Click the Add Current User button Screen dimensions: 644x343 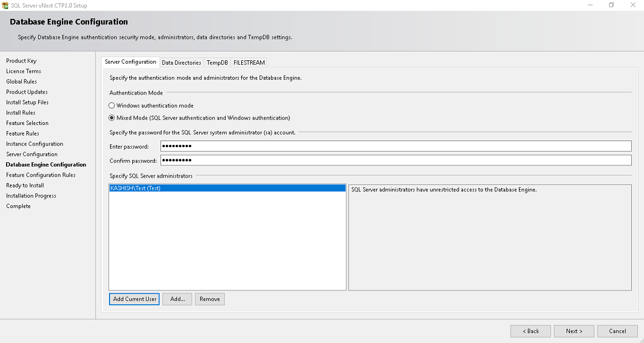134,299
